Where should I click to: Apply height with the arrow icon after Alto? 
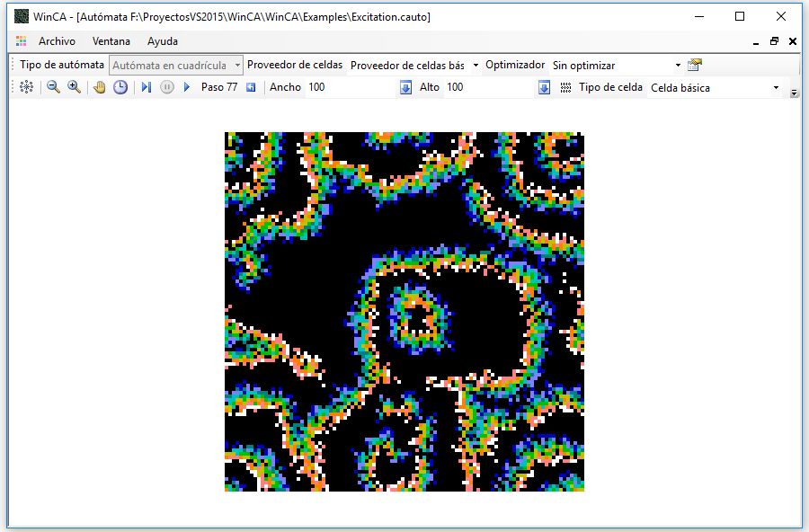point(545,87)
